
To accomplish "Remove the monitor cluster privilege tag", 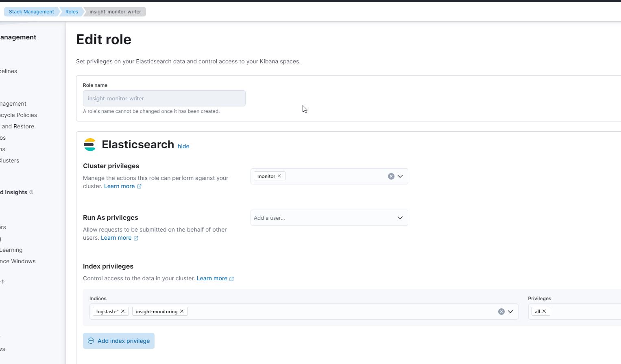I will [x=279, y=176].
